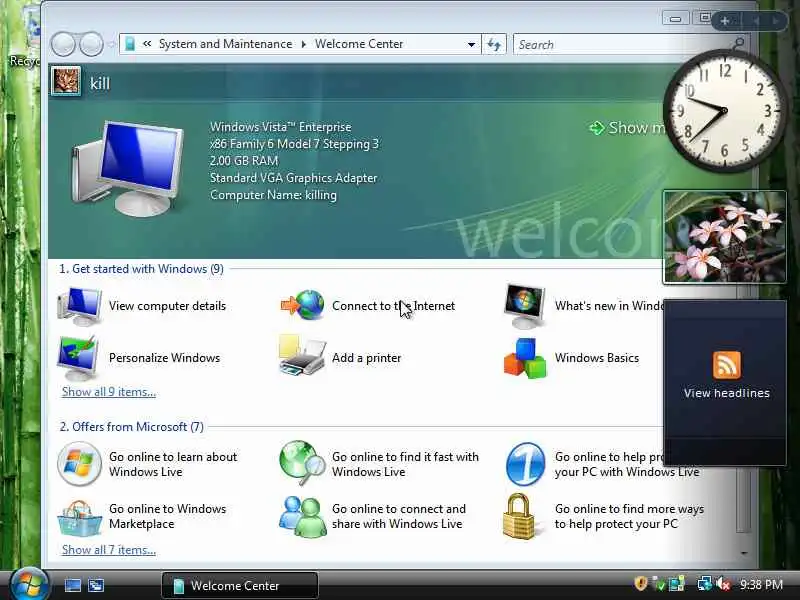The width and height of the screenshot is (800, 600).
Task: Expand the arrow after System and Maintenance
Action: [304, 44]
